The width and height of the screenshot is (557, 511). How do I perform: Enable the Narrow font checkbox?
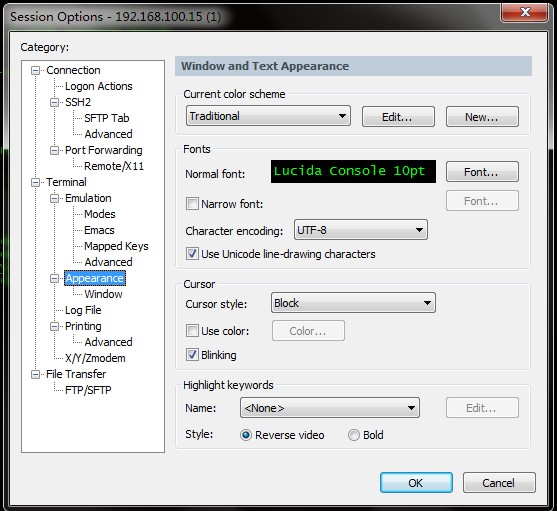[192, 204]
